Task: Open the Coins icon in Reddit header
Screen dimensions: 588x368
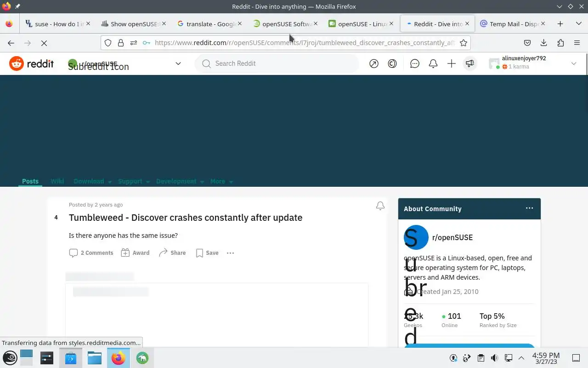Action: [392, 64]
